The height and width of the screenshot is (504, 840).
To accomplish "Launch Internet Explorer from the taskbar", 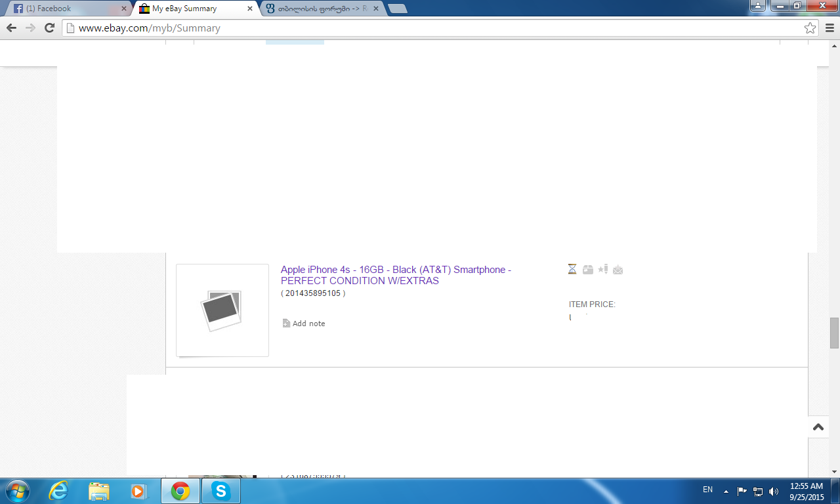I will pos(58,491).
